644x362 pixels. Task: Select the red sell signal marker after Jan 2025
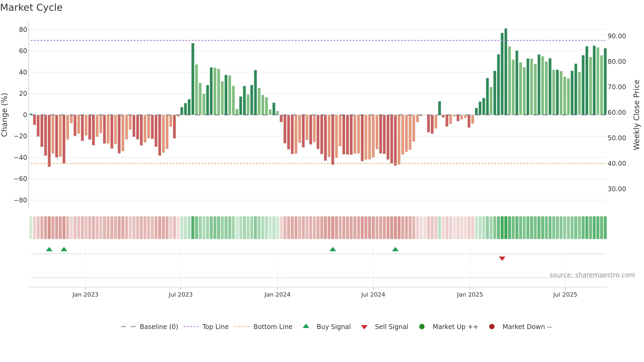coord(502,258)
